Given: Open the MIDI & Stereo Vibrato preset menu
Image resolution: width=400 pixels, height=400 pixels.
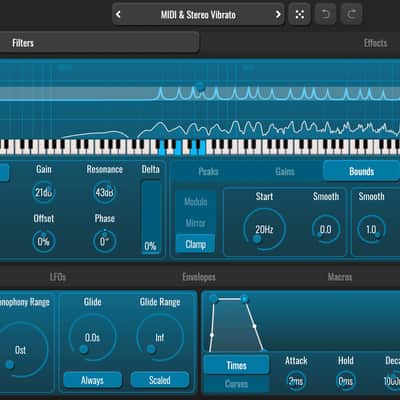Looking at the screenshot, I should (198, 14).
